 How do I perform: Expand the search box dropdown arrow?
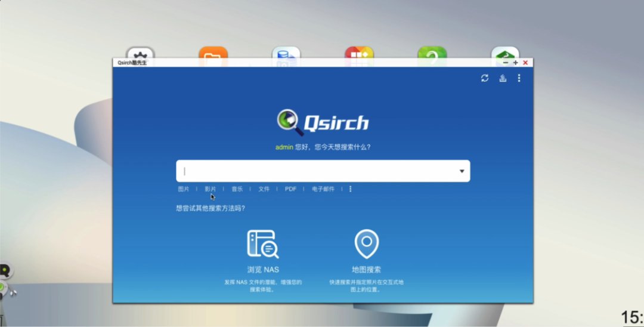point(462,171)
